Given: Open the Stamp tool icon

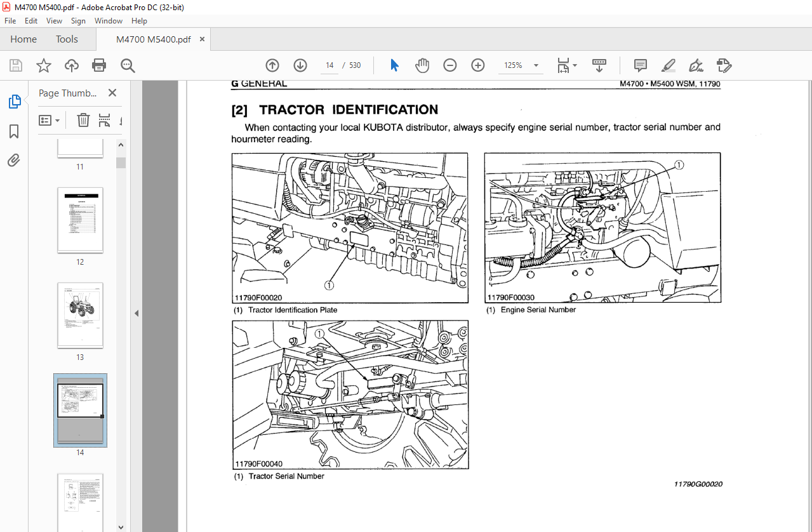Looking at the screenshot, I should (724, 65).
